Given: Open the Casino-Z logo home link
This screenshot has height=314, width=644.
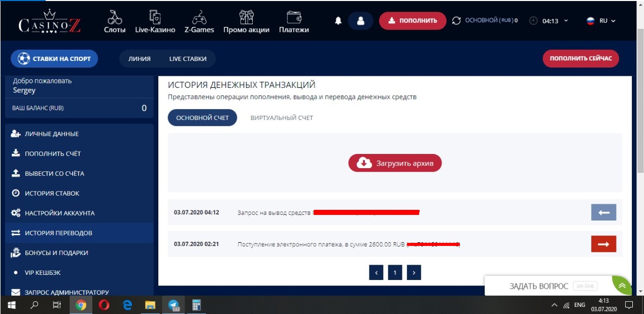Looking at the screenshot, I should click(49, 21).
